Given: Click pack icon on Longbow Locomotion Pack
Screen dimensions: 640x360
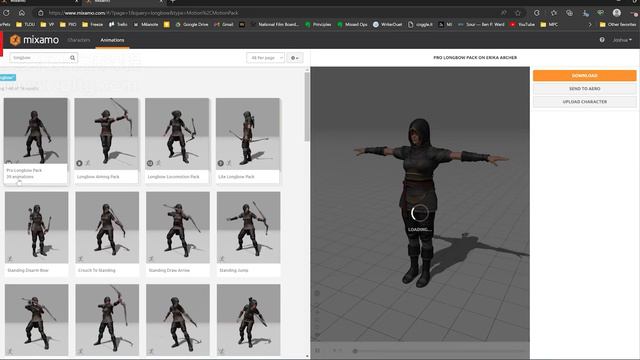Looking at the screenshot, I should point(150,163).
